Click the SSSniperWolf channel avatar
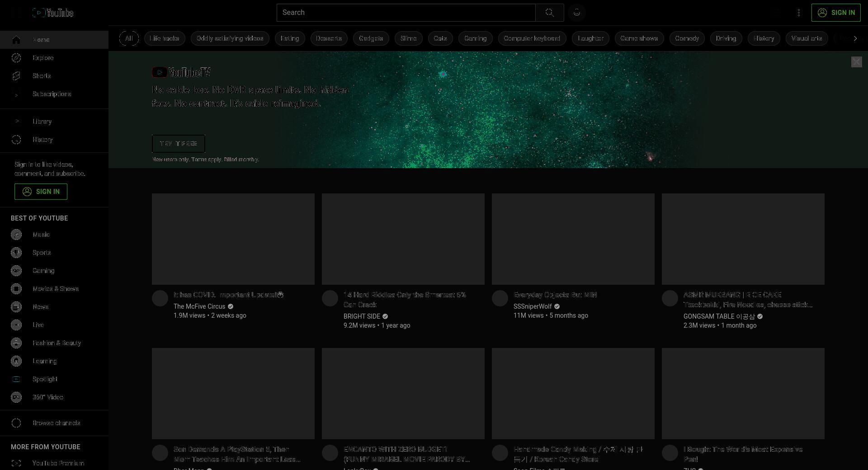Image resolution: width=868 pixels, height=470 pixels. 500,298
